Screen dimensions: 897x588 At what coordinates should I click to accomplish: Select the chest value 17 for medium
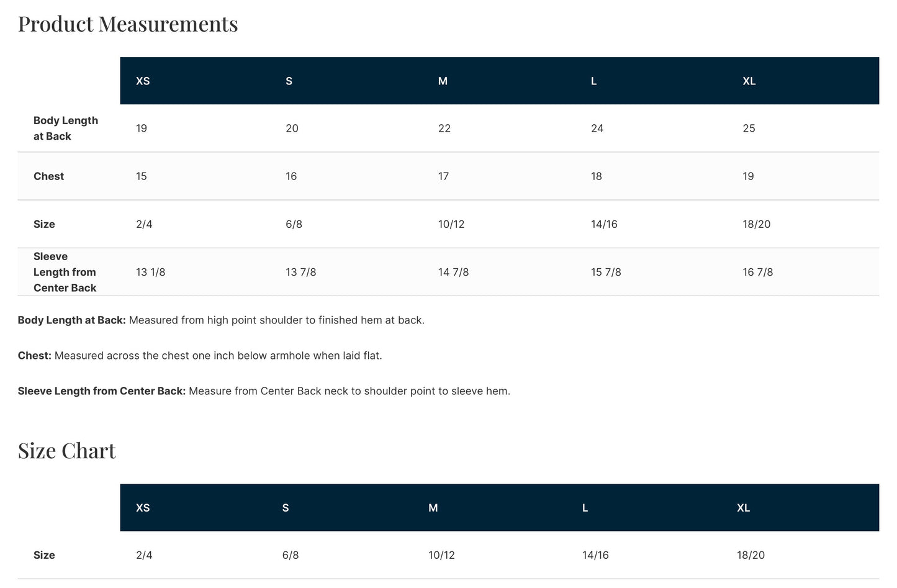pyautogui.click(x=443, y=176)
